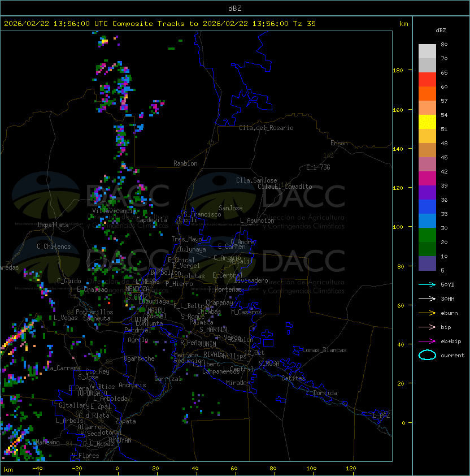Click the Uspallata place label
470x476 pixels.
pos(53,225)
